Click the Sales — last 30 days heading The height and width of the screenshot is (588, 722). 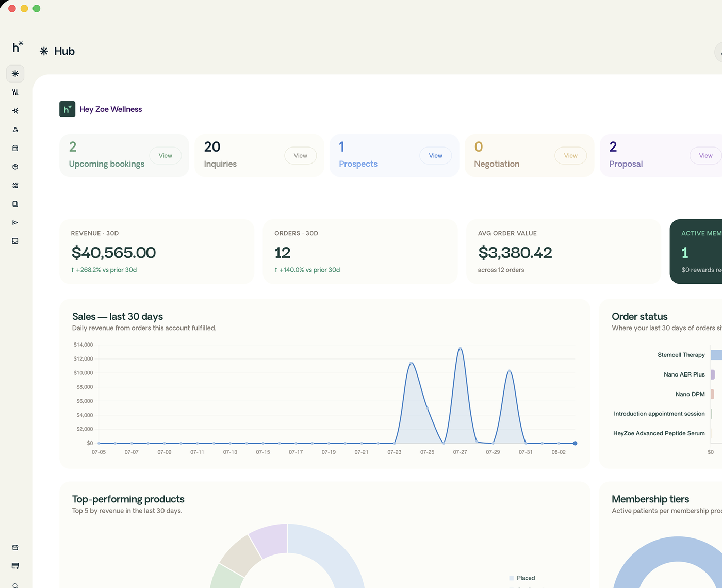coord(118,316)
